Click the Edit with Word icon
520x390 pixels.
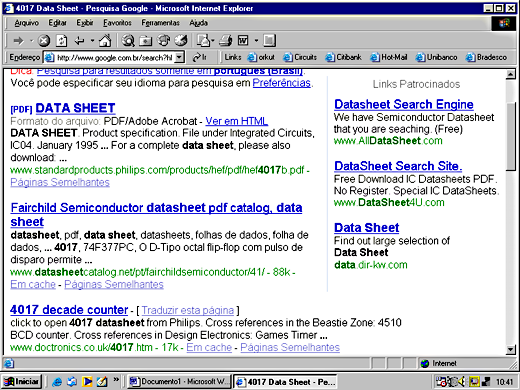click(243, 41)
